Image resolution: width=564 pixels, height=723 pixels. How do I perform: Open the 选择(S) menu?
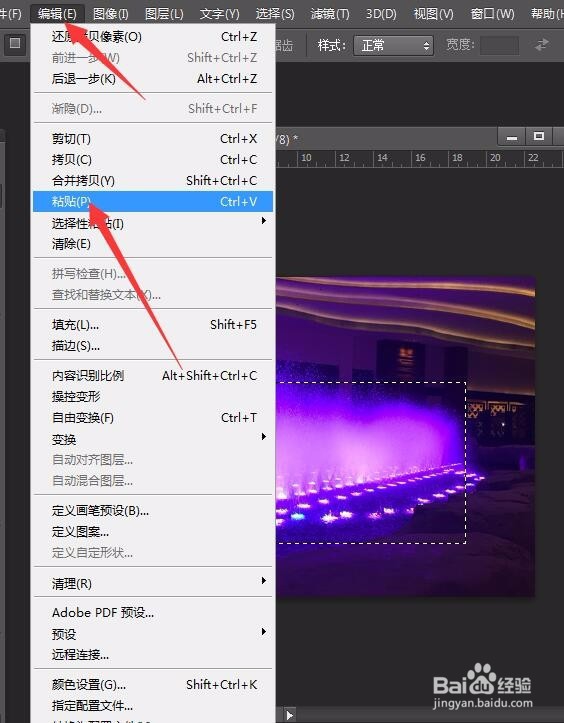click(x=275, y=13)
